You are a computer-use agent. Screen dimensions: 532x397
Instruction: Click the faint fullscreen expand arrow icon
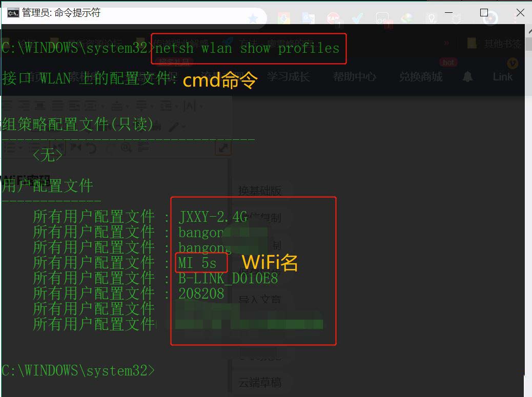point(223,148)
